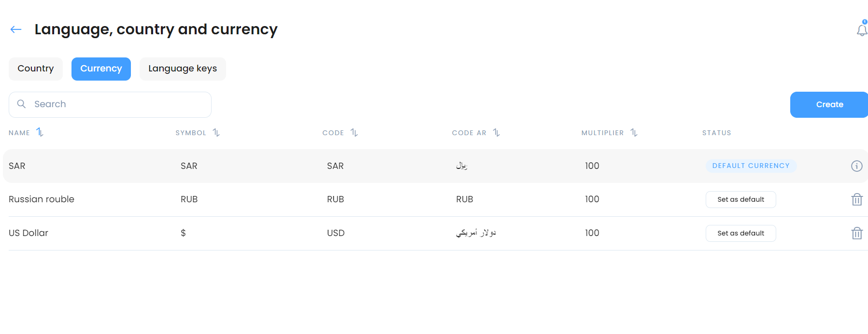
Task: Click the search magnifier icon
Action: pos(21,104)
